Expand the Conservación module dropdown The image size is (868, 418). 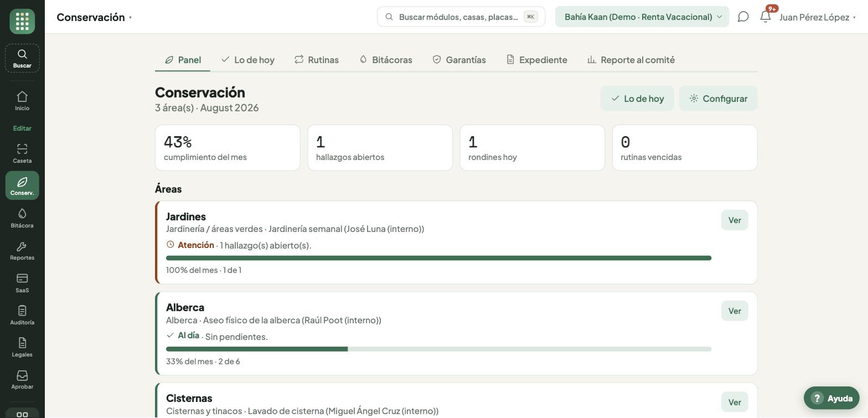(x=94, y=17)
